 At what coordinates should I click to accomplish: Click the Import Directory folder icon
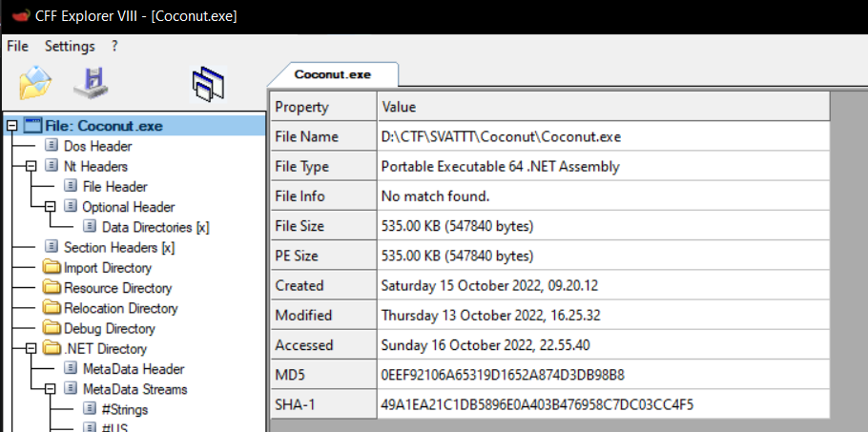52,268
